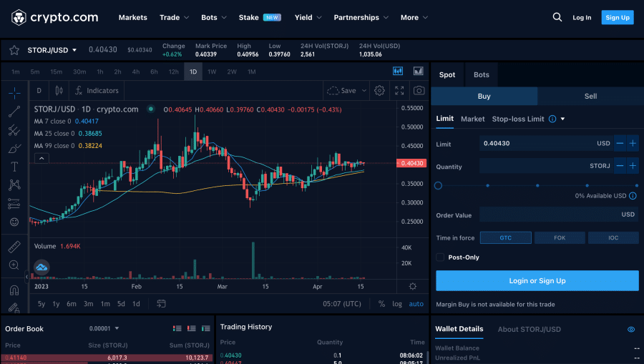Image resolution: width=644 pixels, height=364 pixels.
Task: Select the 1W timeframe
Action: coord(212,72)
